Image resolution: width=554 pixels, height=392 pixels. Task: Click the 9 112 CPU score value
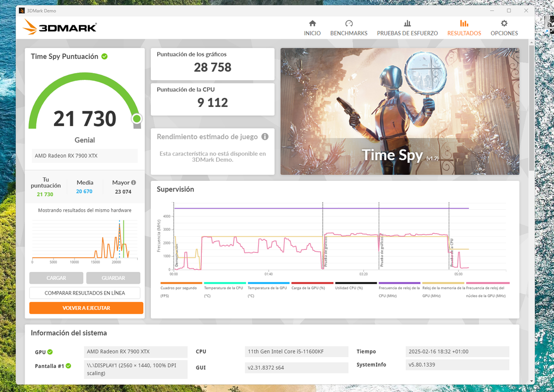coord(213,102)
